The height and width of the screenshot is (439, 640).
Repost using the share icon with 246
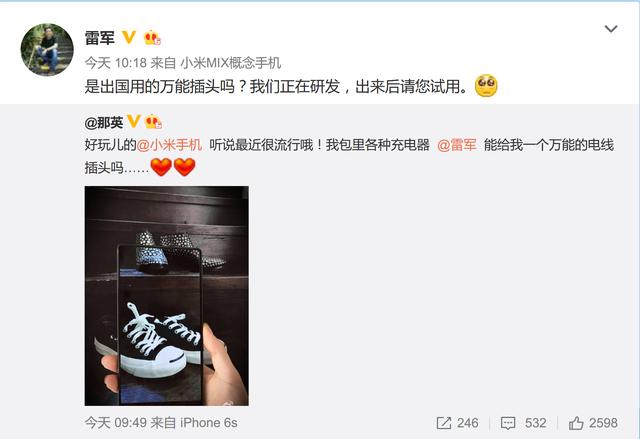[x=457, y=423]
